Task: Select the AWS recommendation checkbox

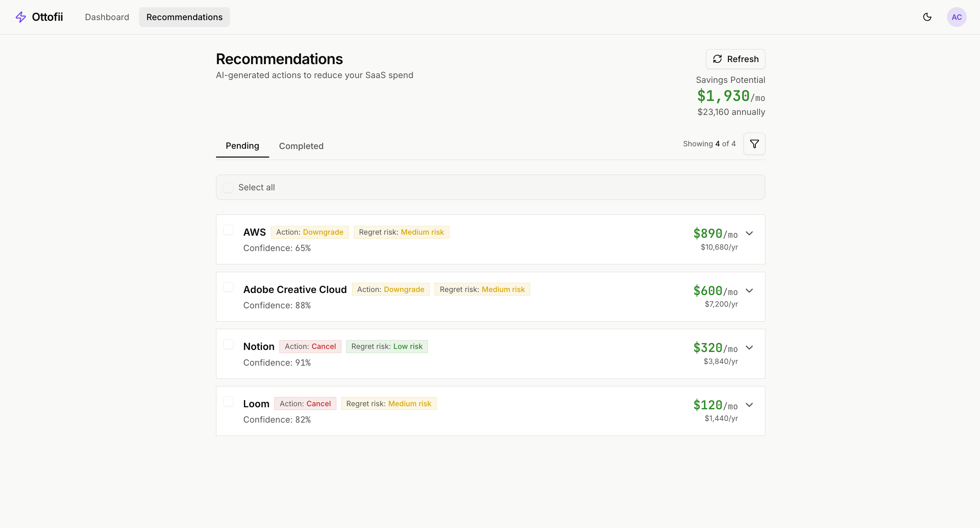Action: click(228, 230)
